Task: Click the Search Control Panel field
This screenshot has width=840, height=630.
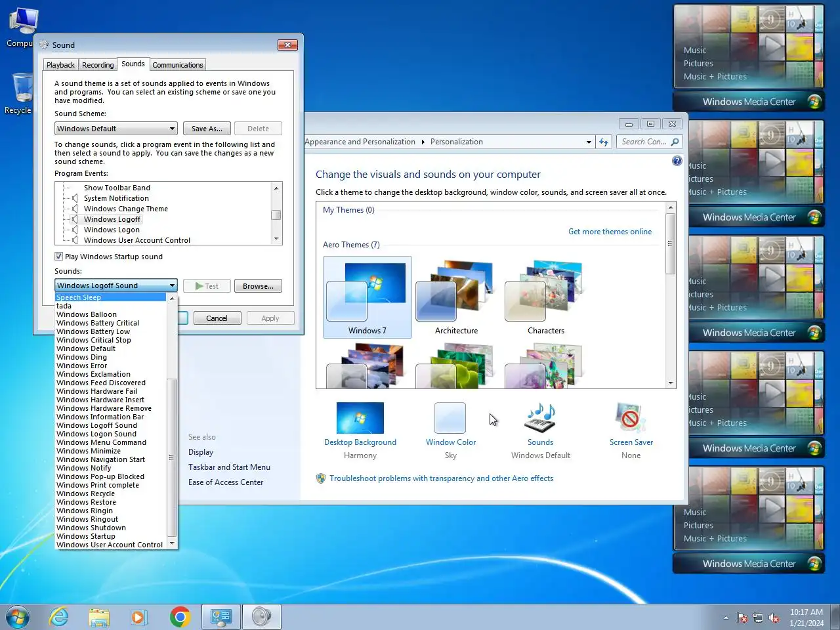Action: tap(644, 142)
